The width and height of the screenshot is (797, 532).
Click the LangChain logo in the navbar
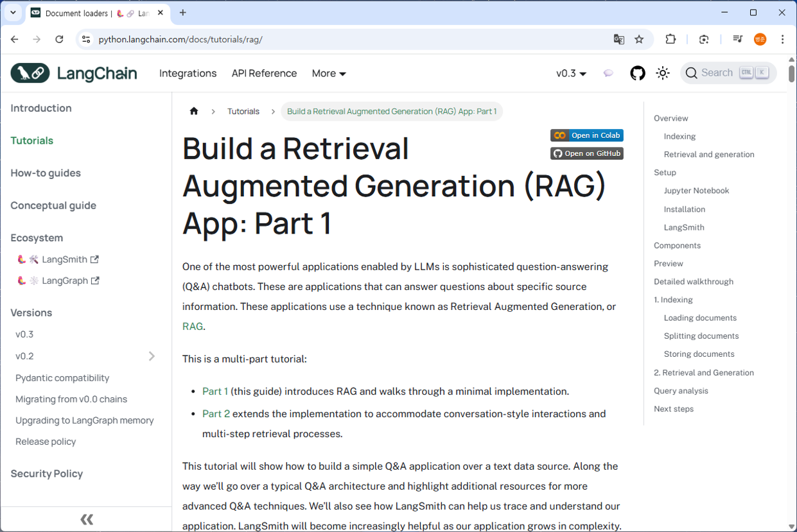(74, 73)
